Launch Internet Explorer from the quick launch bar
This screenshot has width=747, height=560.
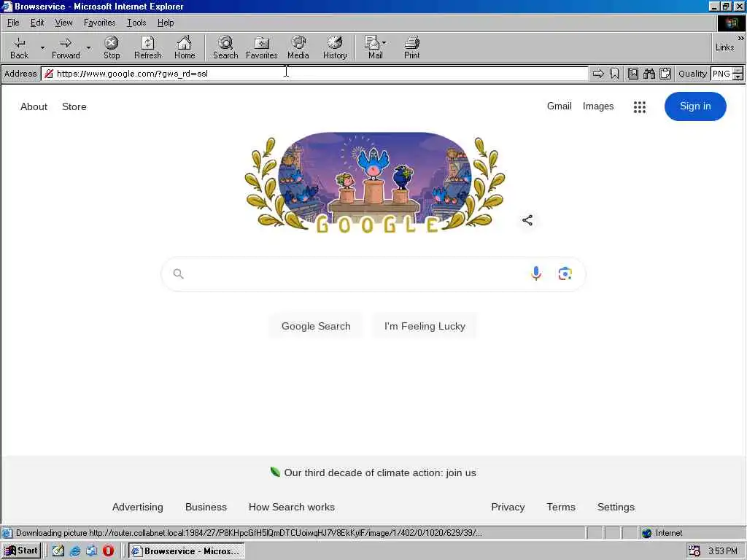click(x=75, y=551)
